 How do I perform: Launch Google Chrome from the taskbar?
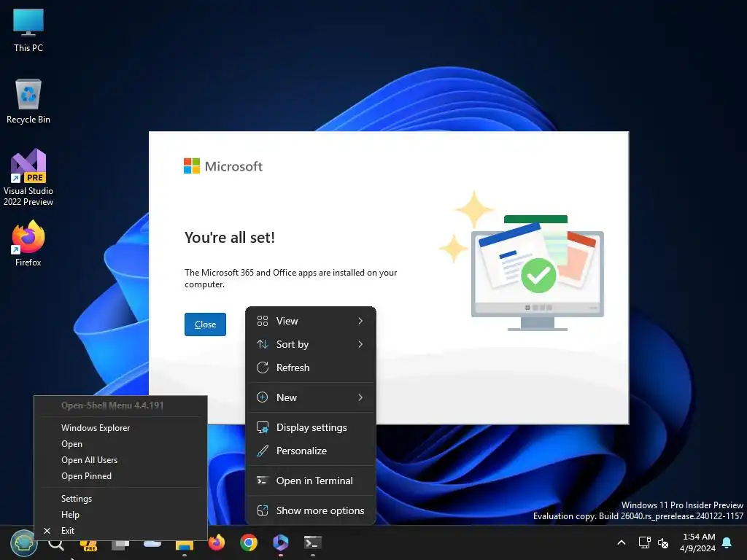pos(249,542)
